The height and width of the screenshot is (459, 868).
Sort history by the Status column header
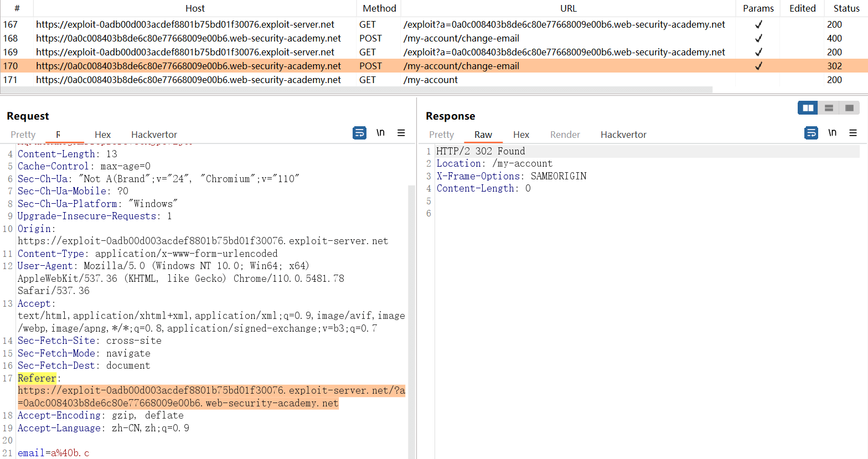point(846,8)
